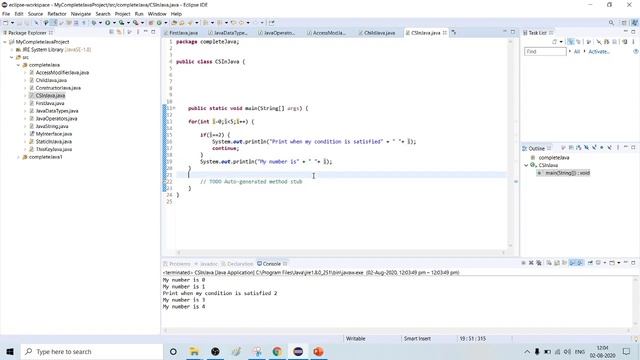Screen dimensions: 640x360
Task: Click the green Run button in toolbar
Action: (x=108, y=23)
